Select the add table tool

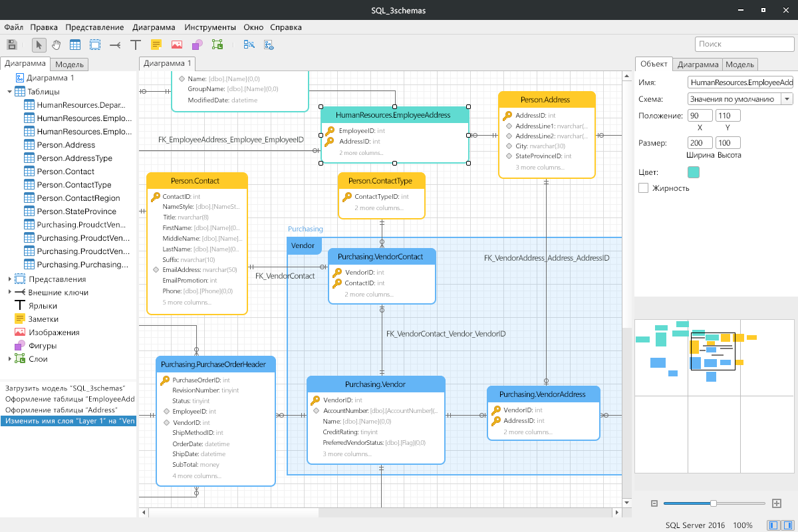pyautogui.click(x=75, y=45)
